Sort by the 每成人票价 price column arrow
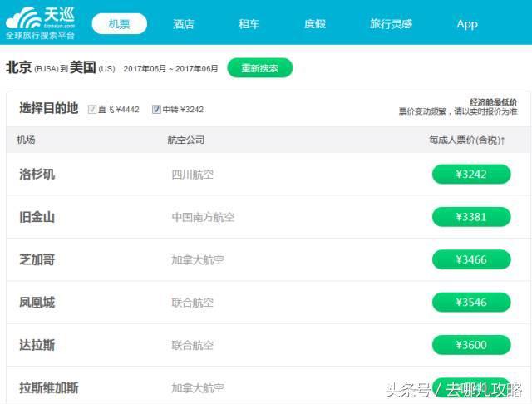Screen dimensions: 532x404 coord(502,140)
